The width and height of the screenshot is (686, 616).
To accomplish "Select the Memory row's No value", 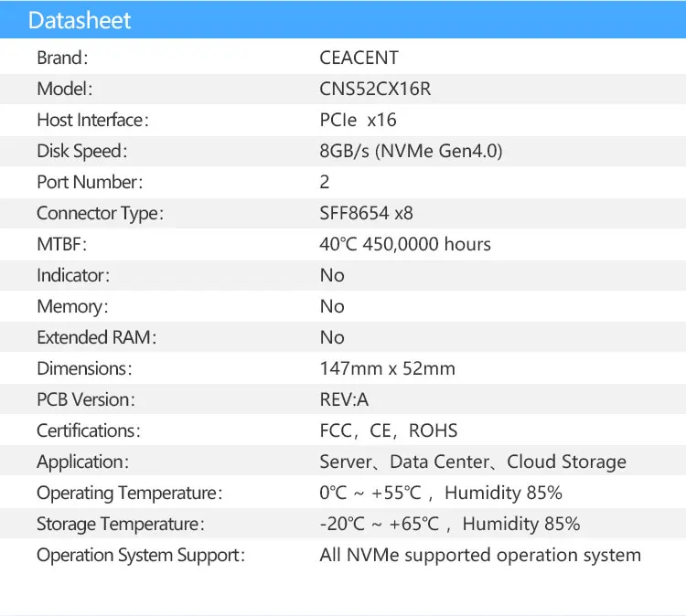I will tap(332, 306).
